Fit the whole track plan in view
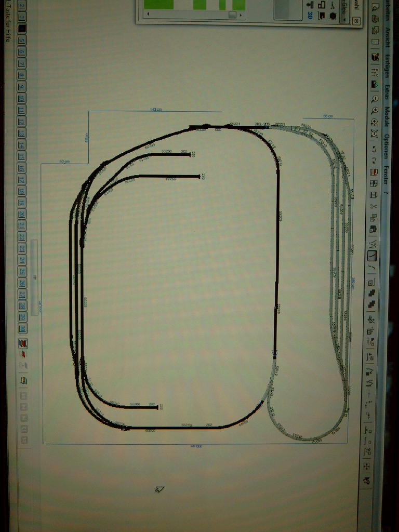 pos(374,134)
